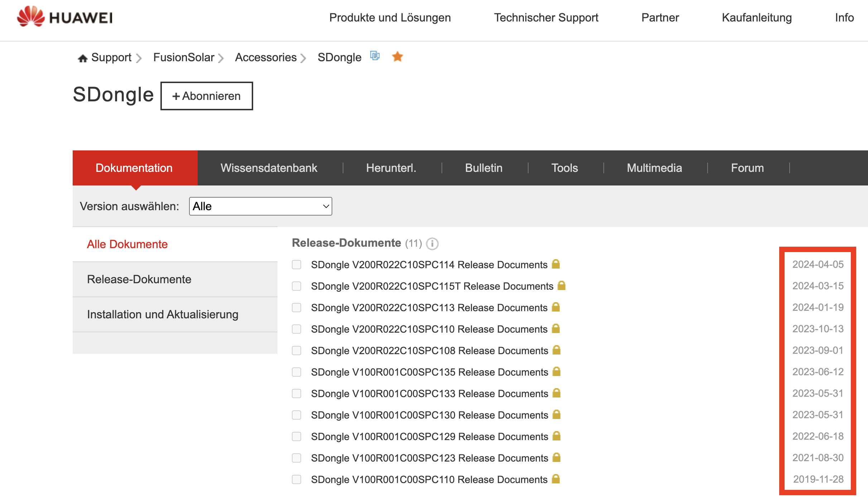Click the info icon beside Release-Dokumente count
Image resolution: width=868 pixels, height=497 pixels.
coord(432,244)
